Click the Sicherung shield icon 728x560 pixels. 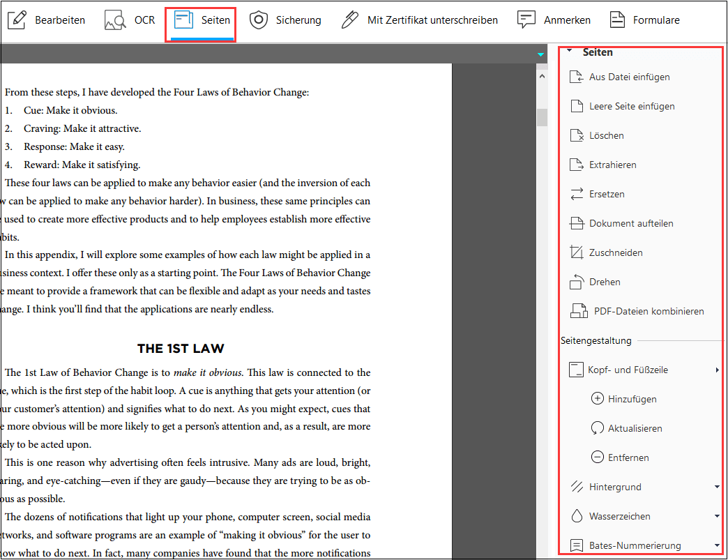259,20
